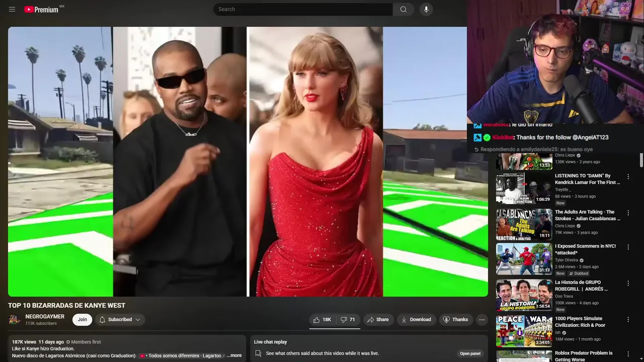Image resolution: width=644 pixels, height=362 pixels.
Task: Click the playing Kanye West video player
Action: (x=248, y=161)
